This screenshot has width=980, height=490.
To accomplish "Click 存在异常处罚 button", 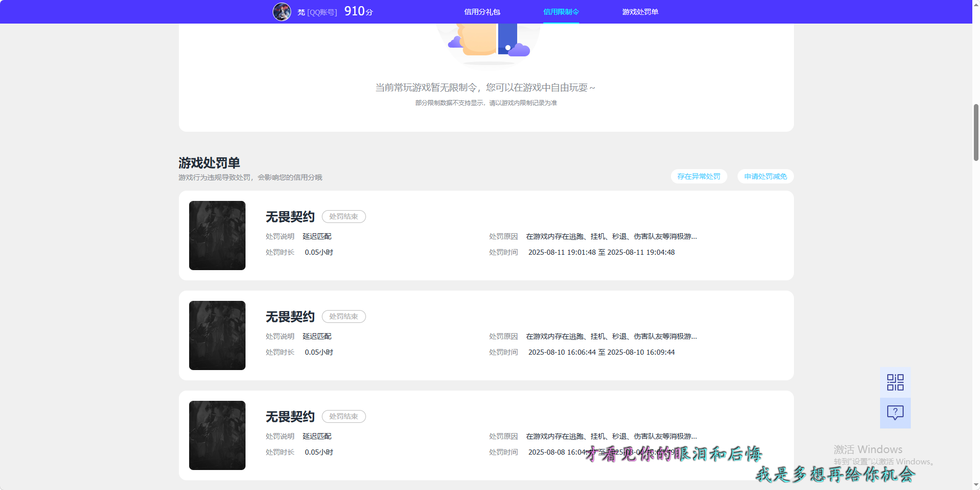I will (699, 176).
